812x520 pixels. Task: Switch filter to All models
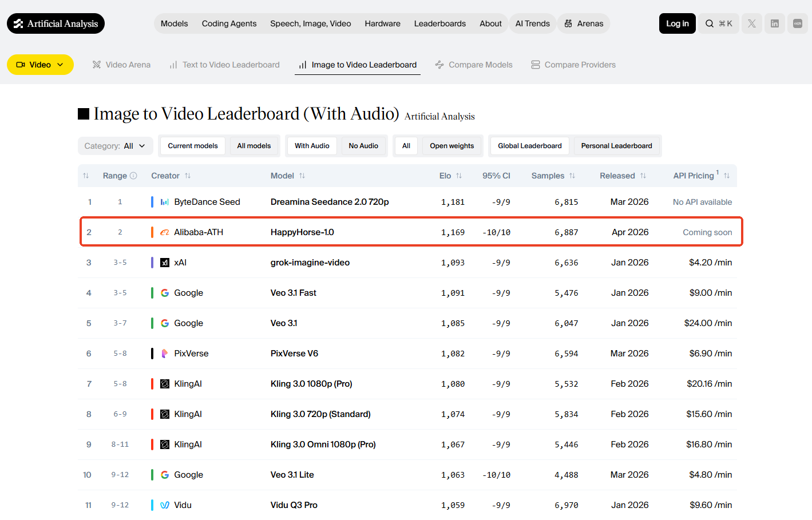pos(254,146)
